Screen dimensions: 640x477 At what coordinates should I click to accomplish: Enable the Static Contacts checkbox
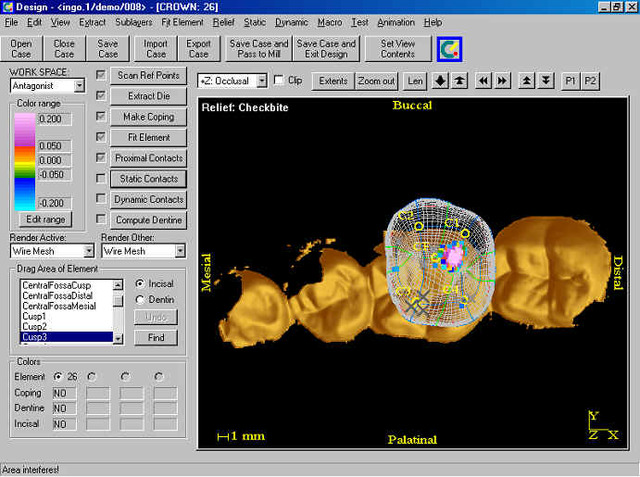click(100, 178)
